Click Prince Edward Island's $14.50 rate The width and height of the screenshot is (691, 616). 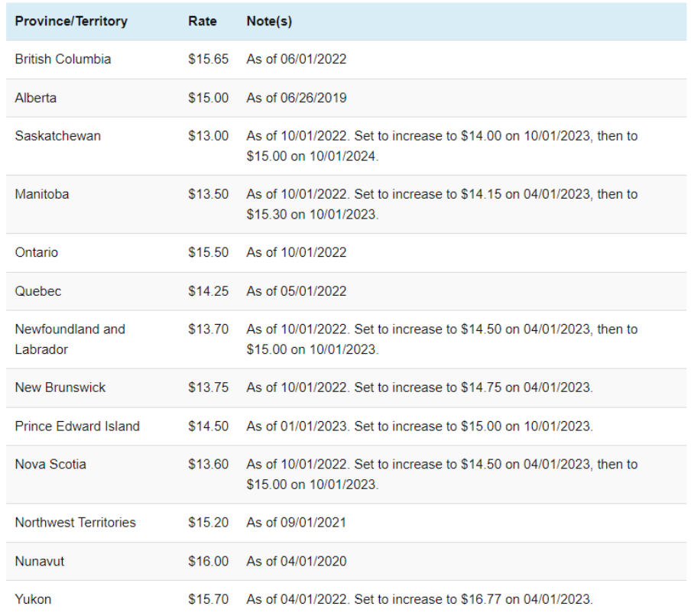coord(209,426)
